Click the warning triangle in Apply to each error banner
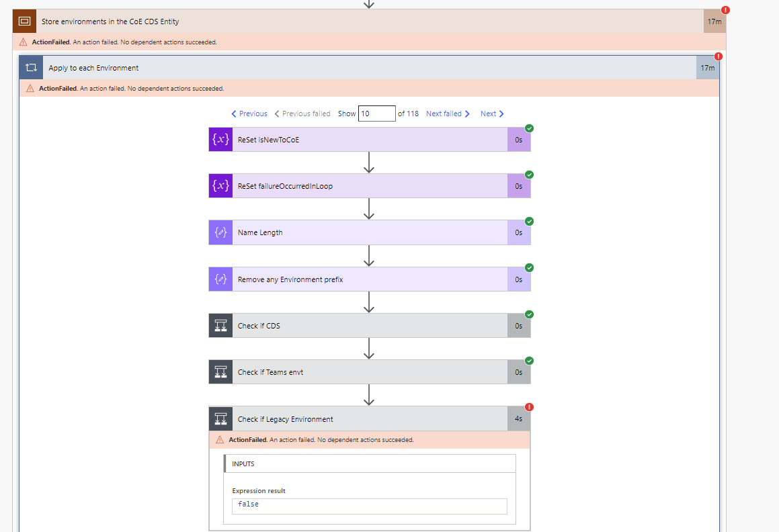This screenshot has width=779, height=532. tap(30, 89)
